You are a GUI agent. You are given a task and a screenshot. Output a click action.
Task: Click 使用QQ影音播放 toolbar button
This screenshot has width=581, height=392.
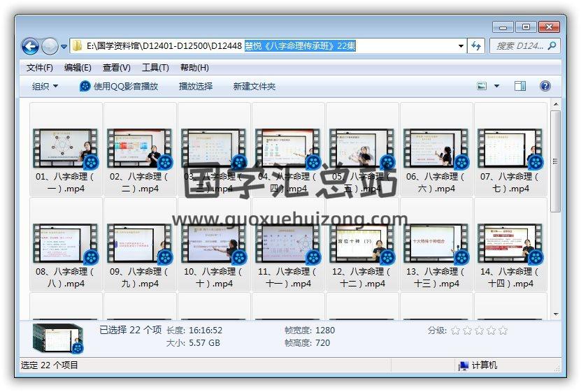coord(119,86)
